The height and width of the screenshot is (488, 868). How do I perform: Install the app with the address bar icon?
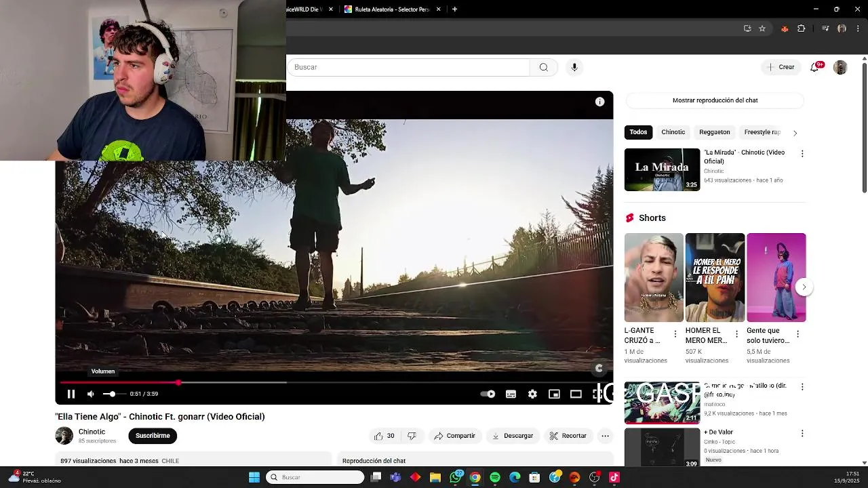click(747, 28)
